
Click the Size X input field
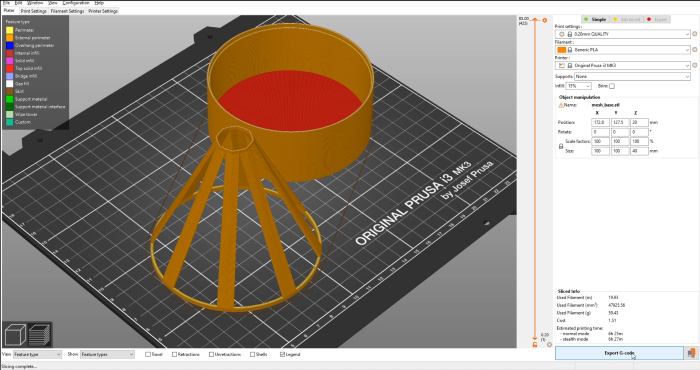(600, 151)
